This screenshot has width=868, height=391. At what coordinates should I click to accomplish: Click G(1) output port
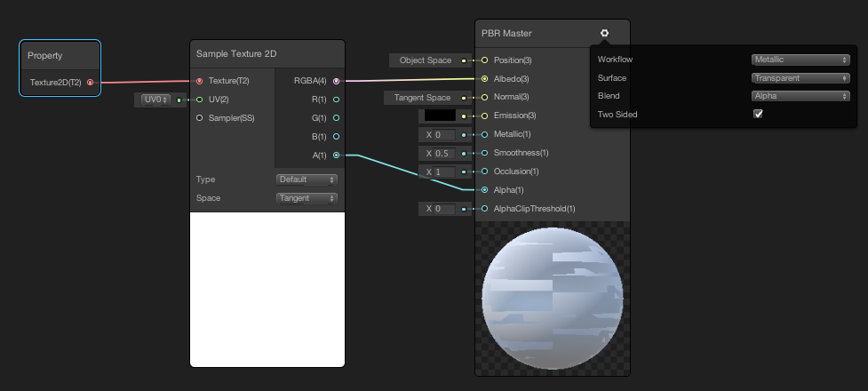[336, 118]
